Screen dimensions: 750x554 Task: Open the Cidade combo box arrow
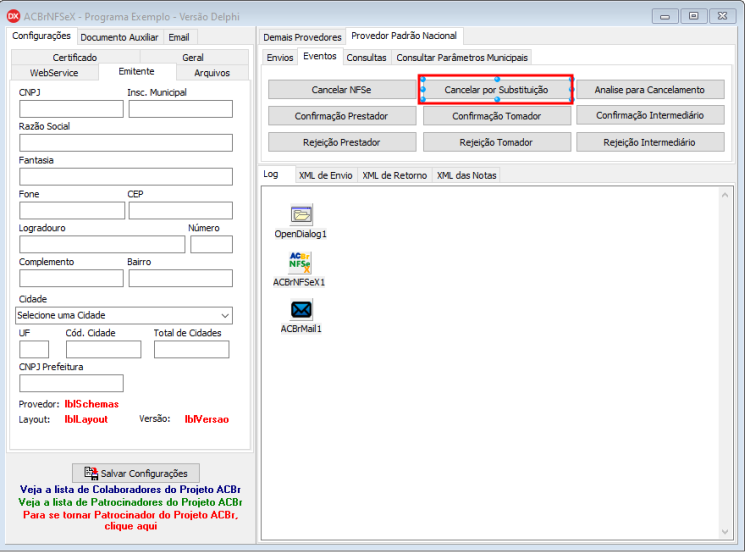pos(225,316)
